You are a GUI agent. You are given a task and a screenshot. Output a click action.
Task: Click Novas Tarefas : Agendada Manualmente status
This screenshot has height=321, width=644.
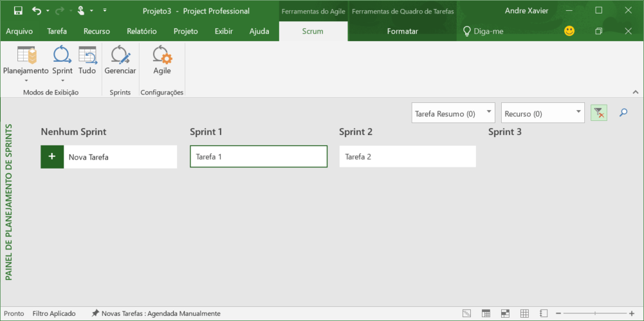156,314
